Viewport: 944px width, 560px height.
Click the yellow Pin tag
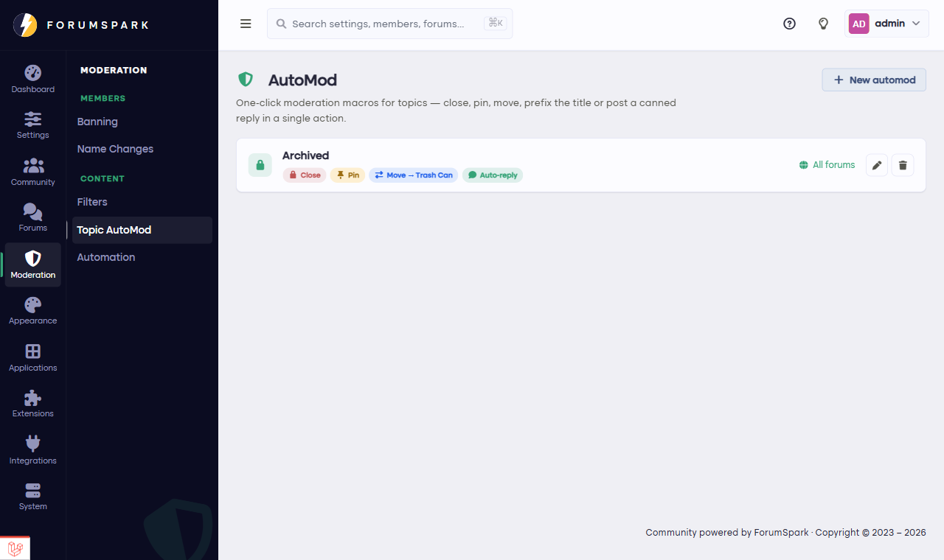[347, 175]
